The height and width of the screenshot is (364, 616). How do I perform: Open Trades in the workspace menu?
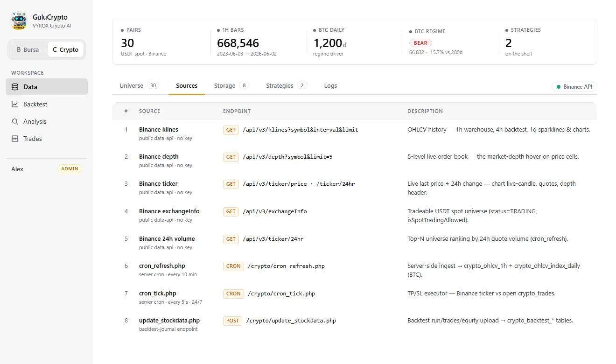tap(47, 139)
